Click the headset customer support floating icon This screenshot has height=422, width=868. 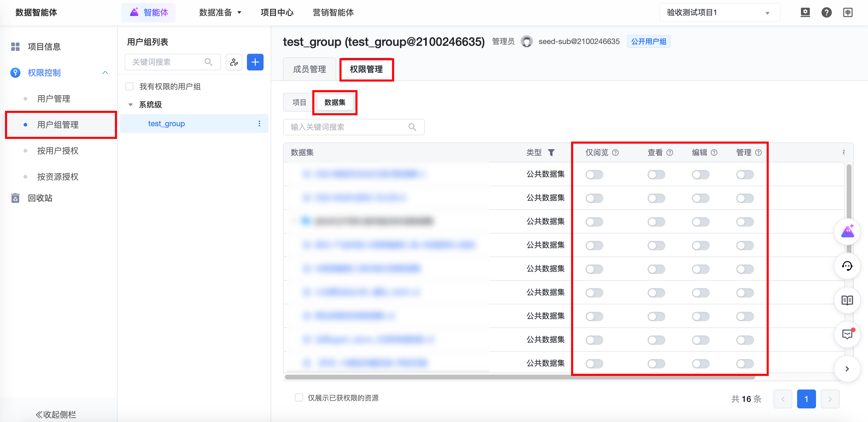pos(847,266)
